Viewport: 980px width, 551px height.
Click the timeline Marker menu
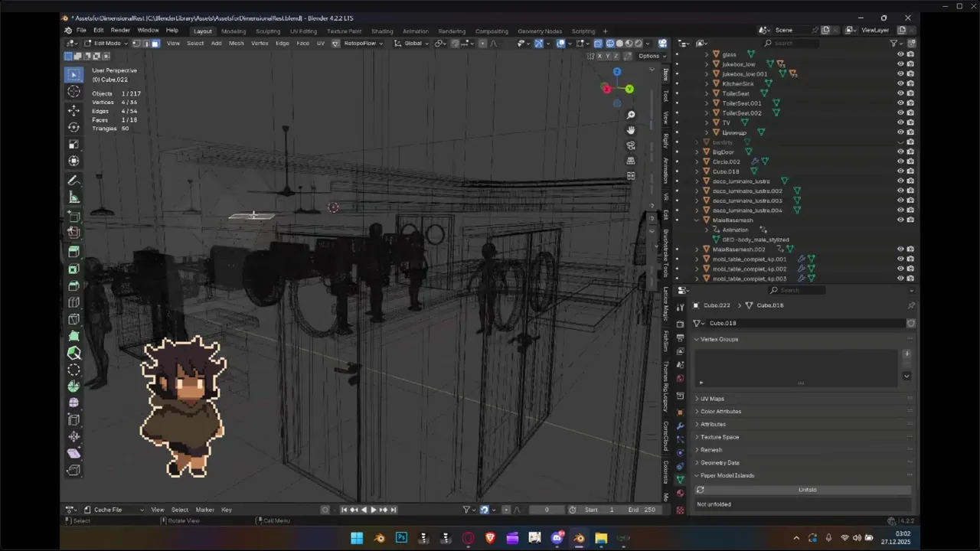point(204,510)
